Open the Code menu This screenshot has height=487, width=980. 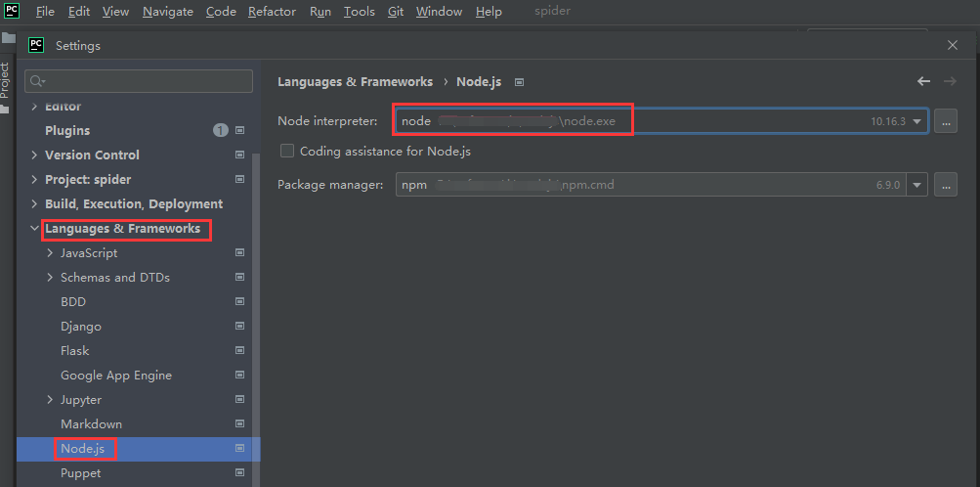tap(221, 12)
